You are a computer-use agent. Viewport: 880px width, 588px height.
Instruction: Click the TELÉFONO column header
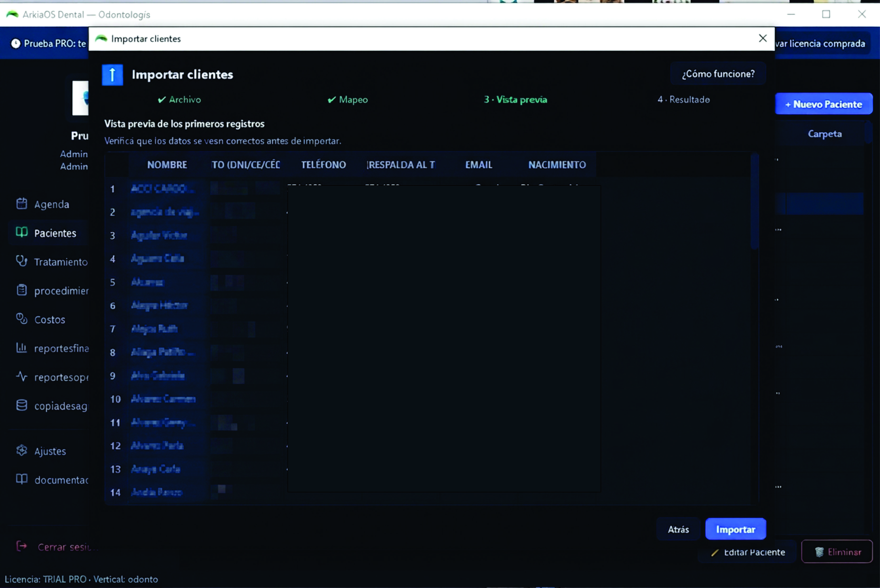pyautogui.click(x=323, y=165)
